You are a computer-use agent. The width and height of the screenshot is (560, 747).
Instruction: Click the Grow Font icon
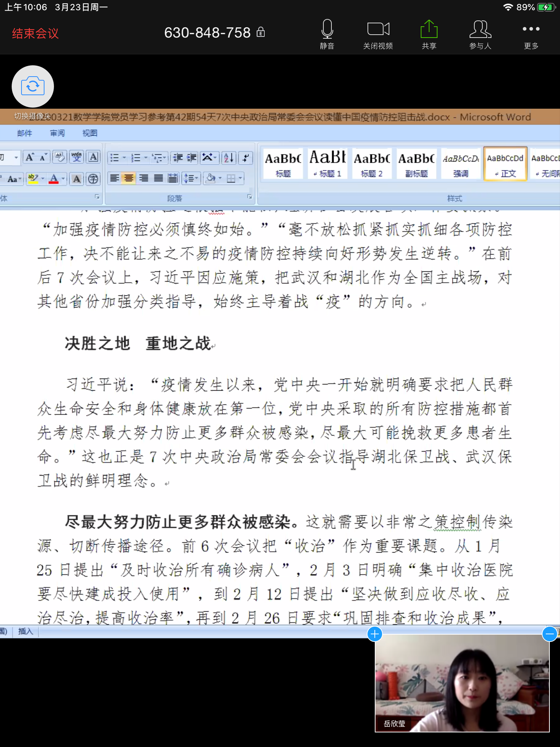pyautogui.click(x=29, y=157)
